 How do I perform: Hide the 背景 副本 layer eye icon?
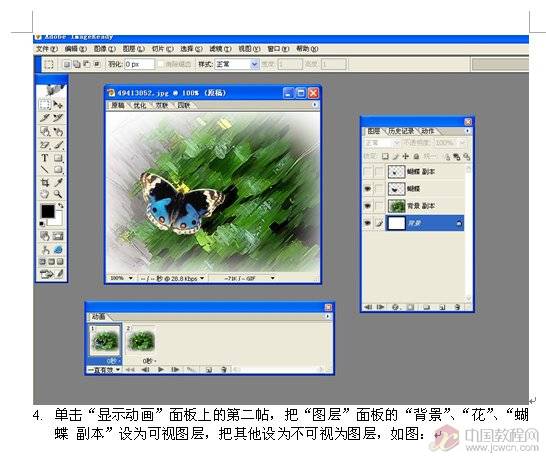point(367,205)
